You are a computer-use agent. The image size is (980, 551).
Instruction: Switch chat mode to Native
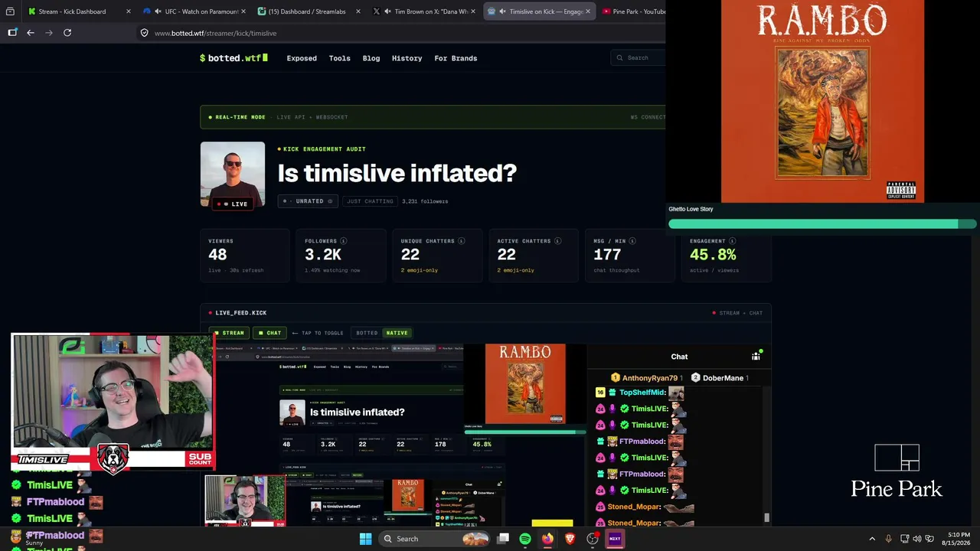click(397, 333)
